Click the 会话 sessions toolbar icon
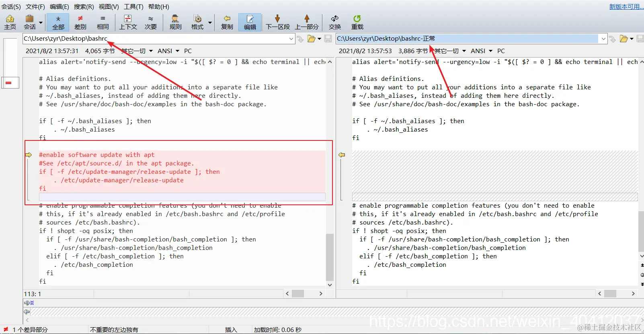Viewport: 644px width, 334px height. [x=29, y=23]
